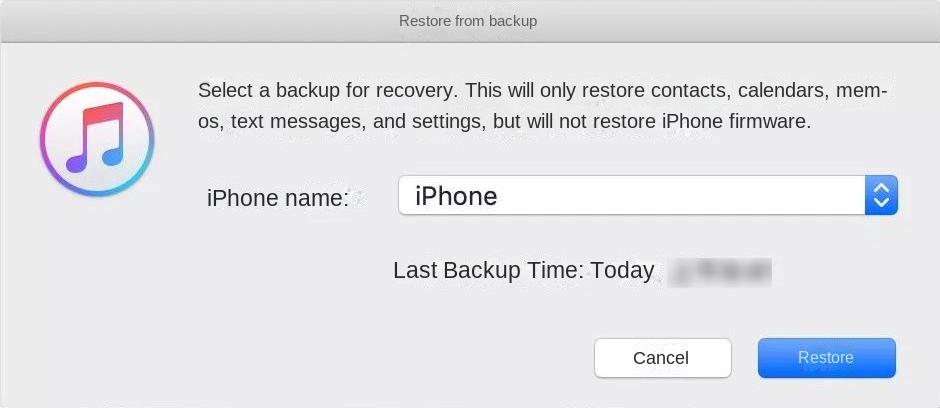Click the blue chevron arrows on the dropdown

(881, 196)
